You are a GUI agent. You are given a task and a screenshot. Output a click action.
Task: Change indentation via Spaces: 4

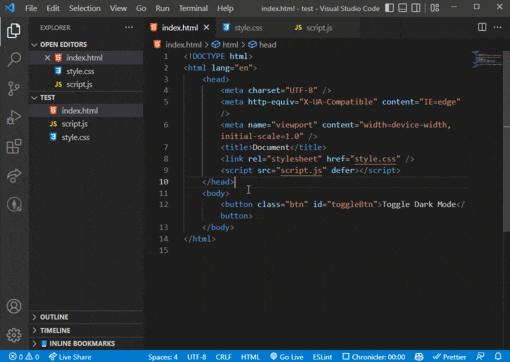click(163, 357)
